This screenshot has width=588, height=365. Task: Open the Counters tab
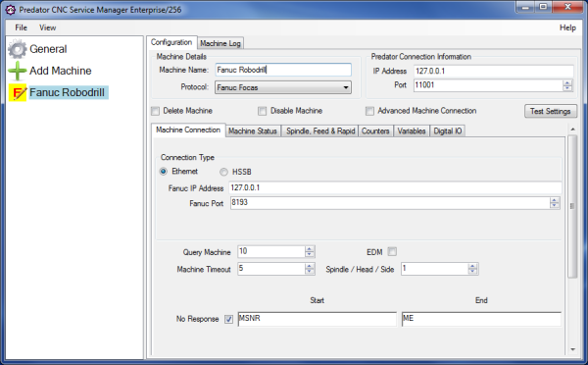375,131
